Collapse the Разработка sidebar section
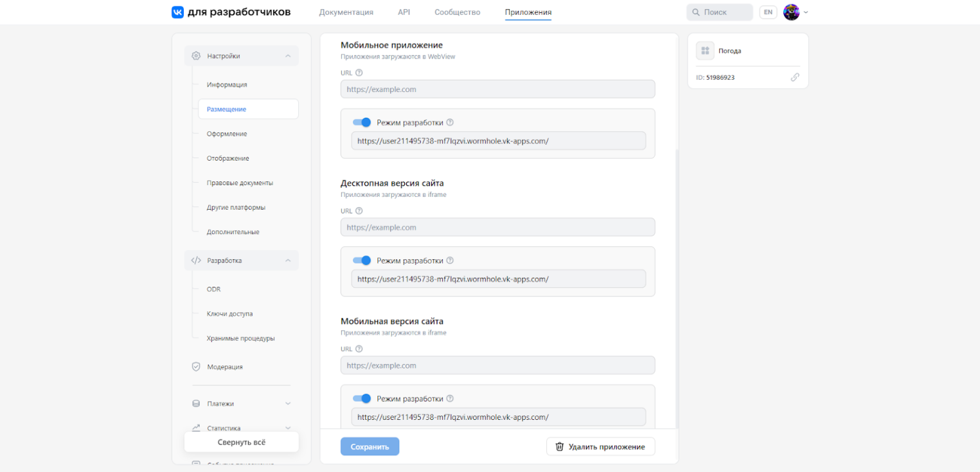 [287, 260]
